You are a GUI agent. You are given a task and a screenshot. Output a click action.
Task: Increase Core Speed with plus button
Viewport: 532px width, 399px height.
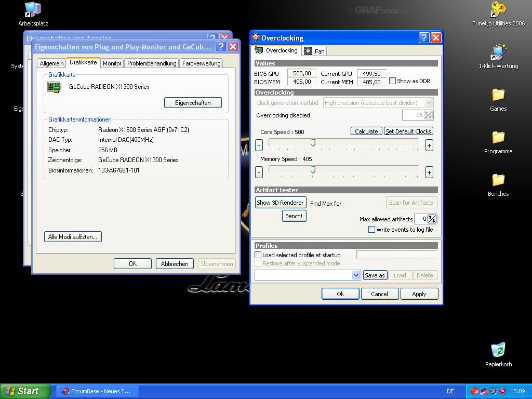pyautogui.click(x=429, y=145)
